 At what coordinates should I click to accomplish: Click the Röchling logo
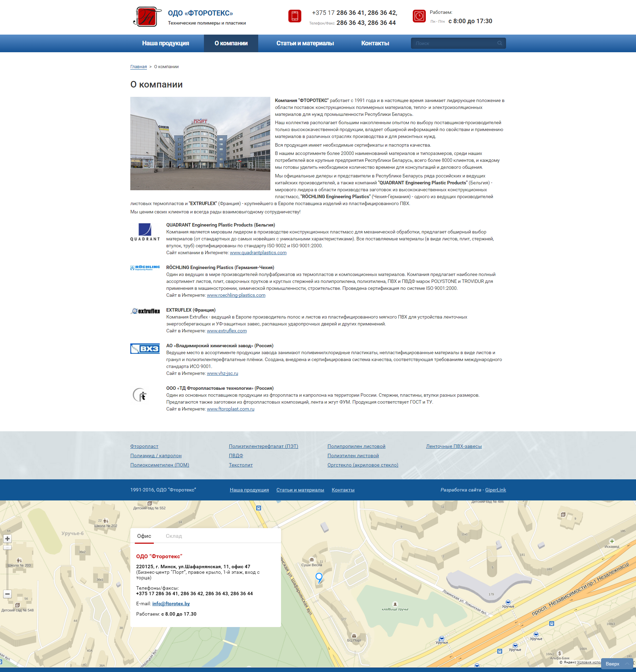tap(145, 268)
